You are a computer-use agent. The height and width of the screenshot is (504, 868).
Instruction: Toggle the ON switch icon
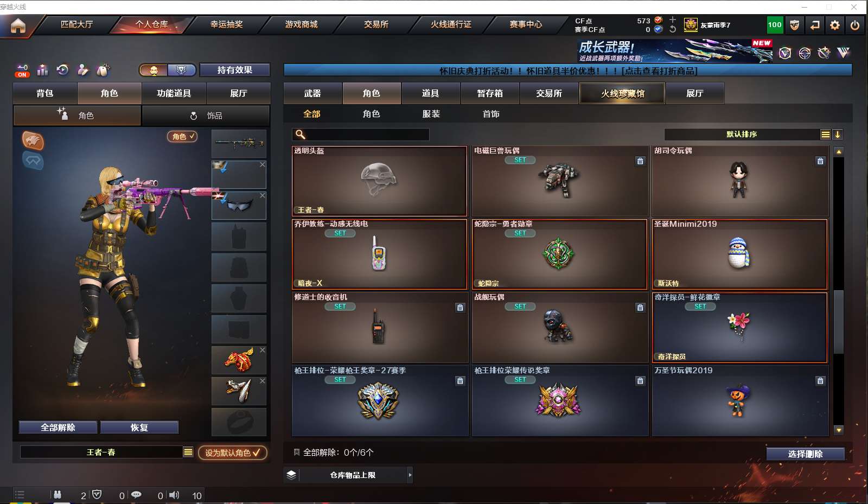[22, 71]
